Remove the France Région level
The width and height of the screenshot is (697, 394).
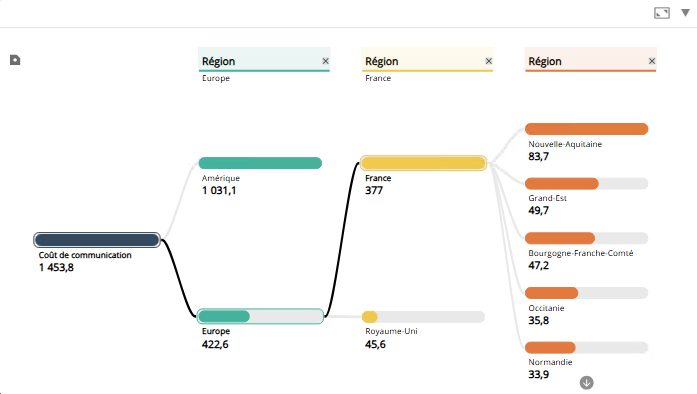(489, 61)
